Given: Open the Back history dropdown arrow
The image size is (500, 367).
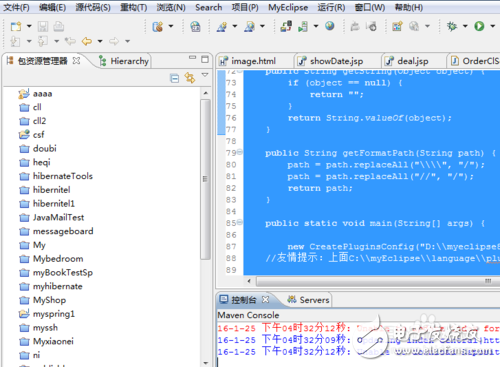Looking at the screenshot, I should pos(100,41).
